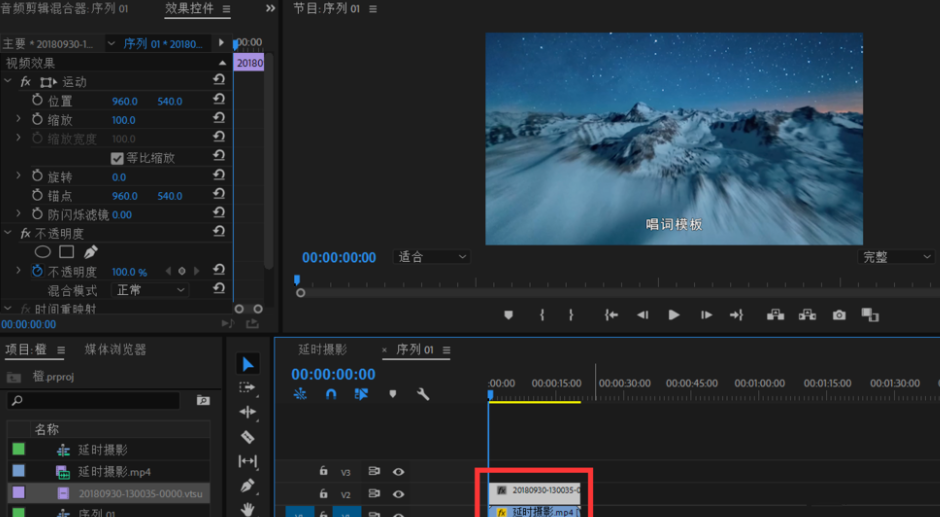Expand the 缩放 property disclosure arrow
The image size is (940, 517).
[18, 120]
